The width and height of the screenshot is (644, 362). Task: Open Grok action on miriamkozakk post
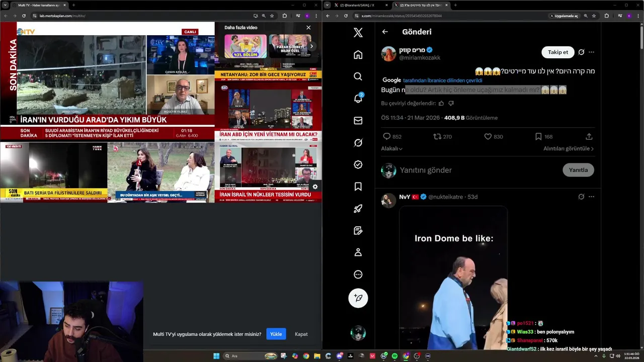click(581, 52)
